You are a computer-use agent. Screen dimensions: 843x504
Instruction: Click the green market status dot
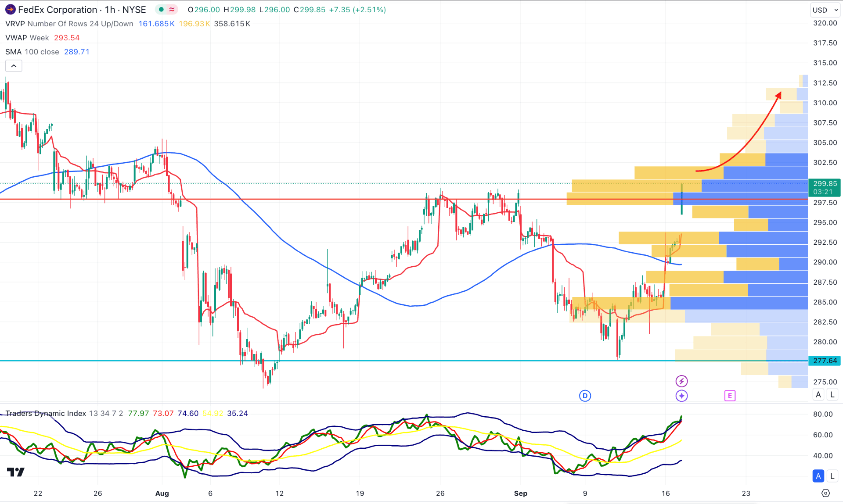161,9
